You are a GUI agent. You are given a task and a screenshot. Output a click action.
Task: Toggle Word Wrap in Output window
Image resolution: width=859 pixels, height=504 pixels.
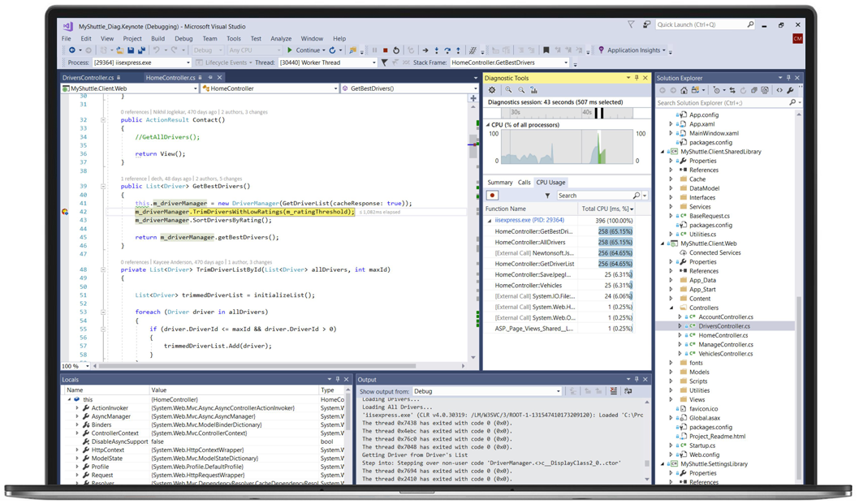[629, 390]
